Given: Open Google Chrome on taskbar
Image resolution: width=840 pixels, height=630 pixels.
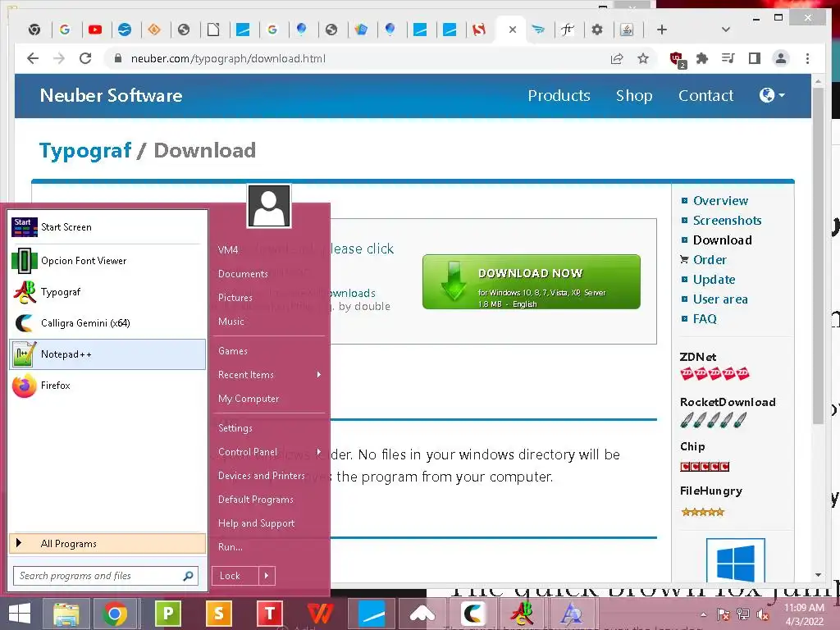Looking at the screenshot, I should click(x=115, y=614).
